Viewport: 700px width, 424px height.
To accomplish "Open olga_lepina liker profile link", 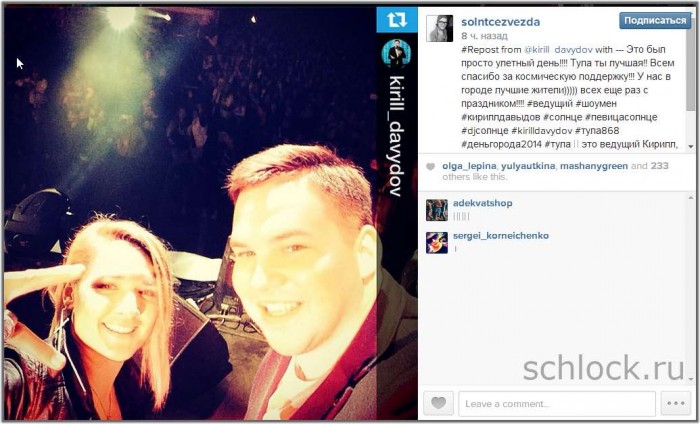I will tap(469, 166).
